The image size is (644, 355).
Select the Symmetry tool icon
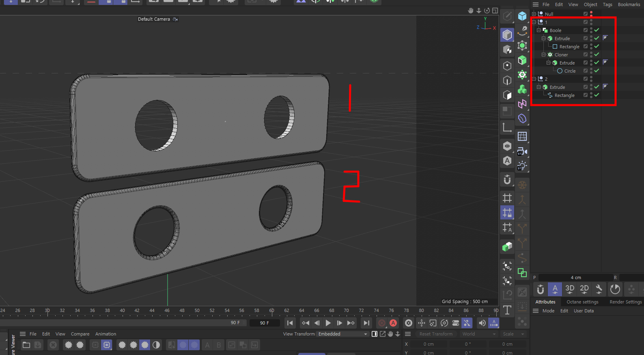[x=522, y=104]
